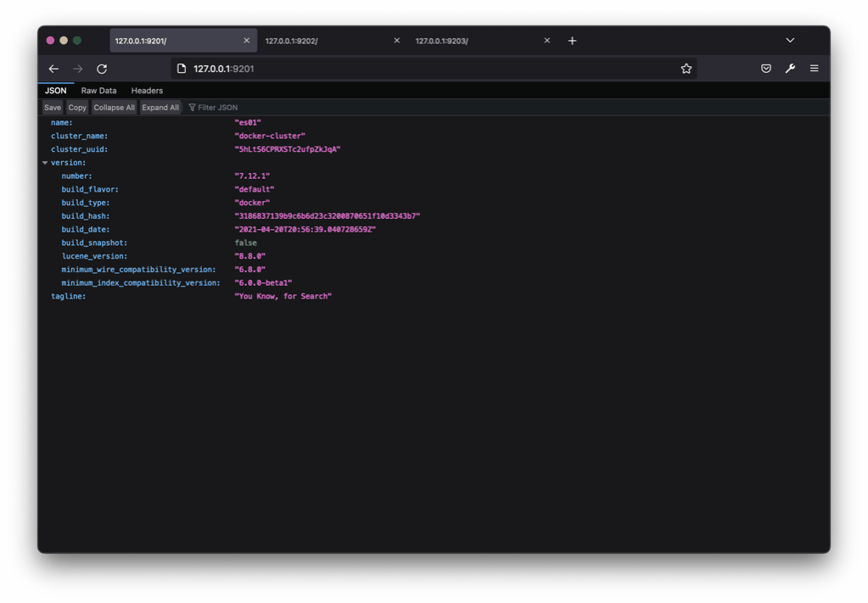This screenshot has height=603, width=868.
Task: Open the developer tools wrench icon
Action: [790, 69]
